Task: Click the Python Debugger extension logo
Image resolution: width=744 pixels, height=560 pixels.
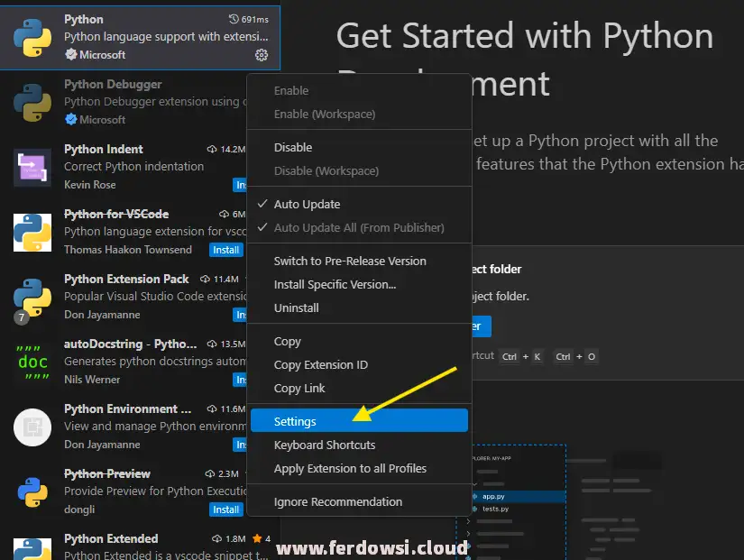Action: click(x=32, y=103)
